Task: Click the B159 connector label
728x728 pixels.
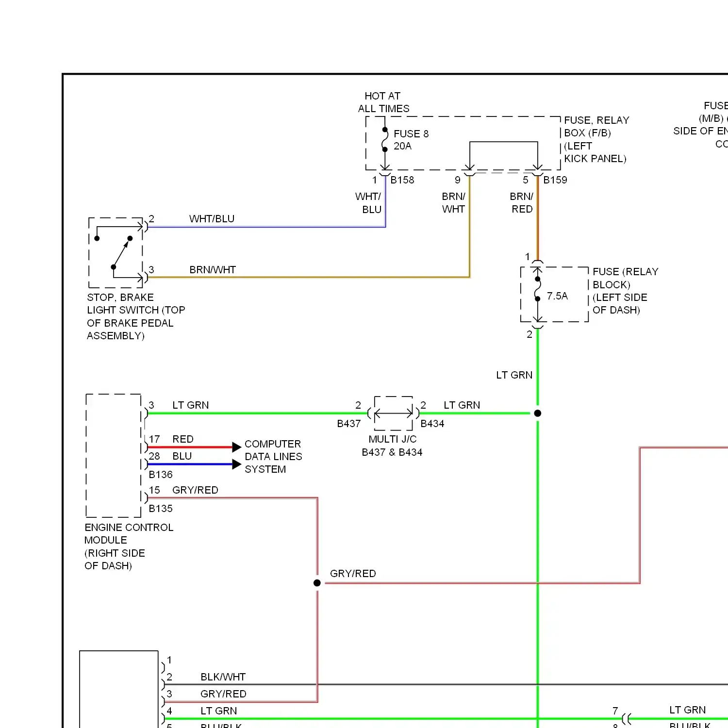Action: 555,180
